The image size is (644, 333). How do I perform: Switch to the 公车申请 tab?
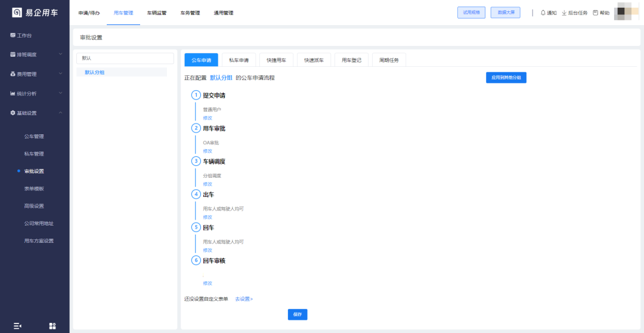click(x=202, y=60)
